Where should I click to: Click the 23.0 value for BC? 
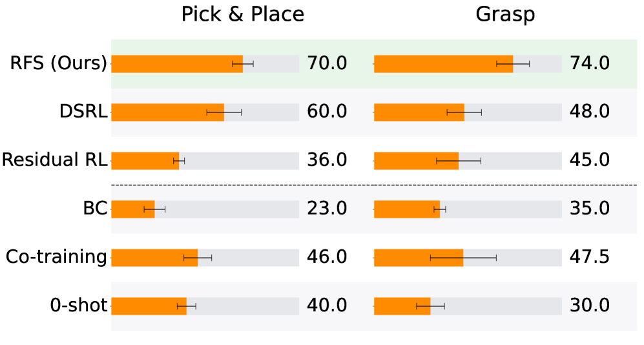(327, 209)
